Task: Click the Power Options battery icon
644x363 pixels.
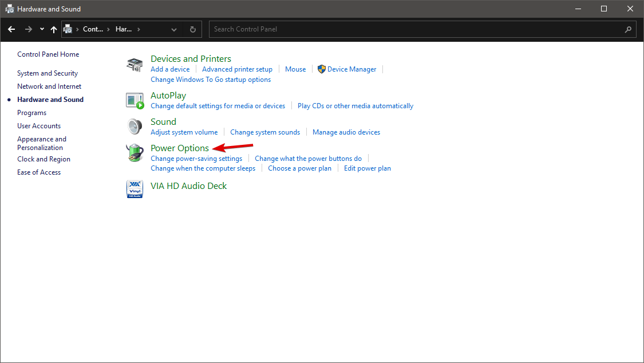Action: (x=135, y=153)
